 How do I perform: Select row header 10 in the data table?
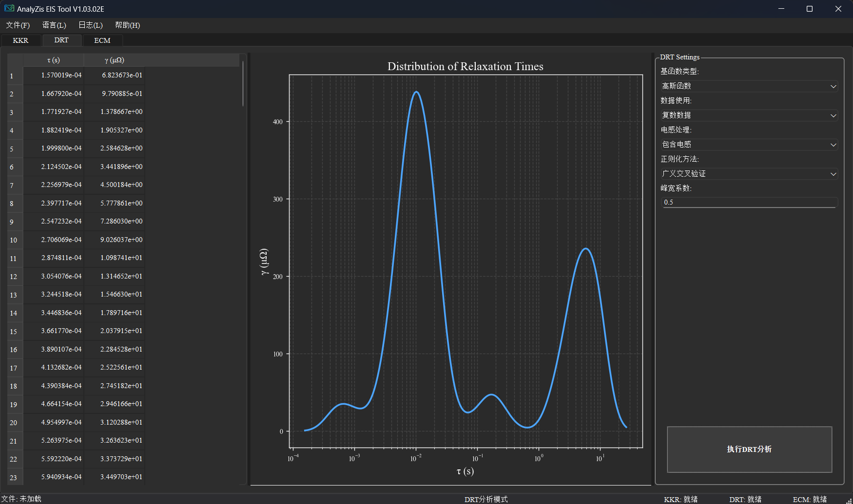[14, 240]
